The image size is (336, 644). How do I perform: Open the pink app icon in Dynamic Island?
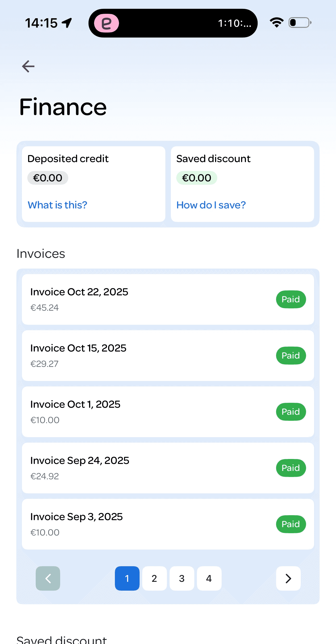point(106,23)
